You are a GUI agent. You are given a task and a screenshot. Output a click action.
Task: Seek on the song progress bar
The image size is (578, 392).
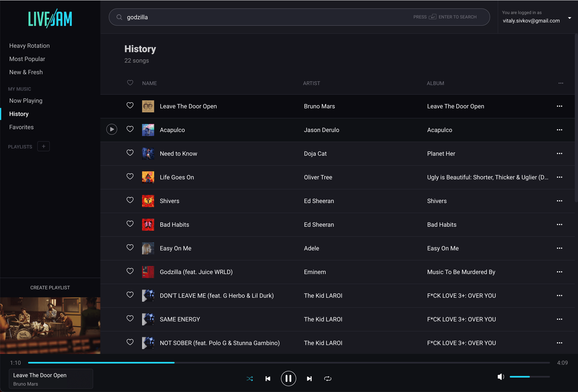tap(289, 363)
